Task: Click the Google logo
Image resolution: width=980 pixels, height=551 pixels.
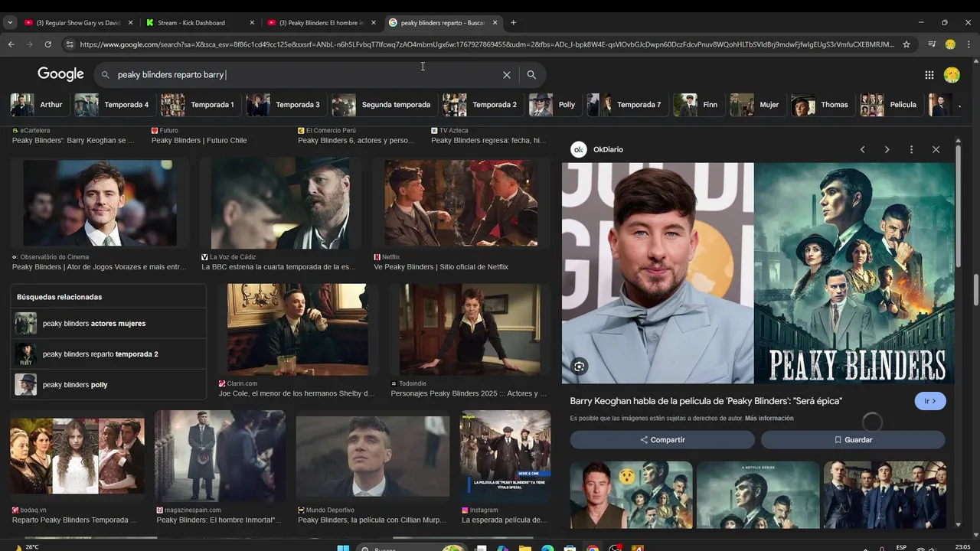Action: [x=60, y=74]
